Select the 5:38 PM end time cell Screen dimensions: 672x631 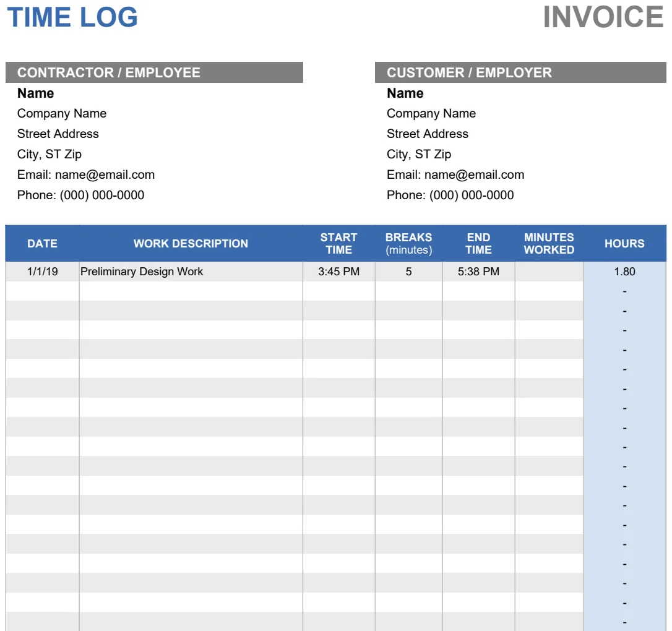click(x=479, y=272)
